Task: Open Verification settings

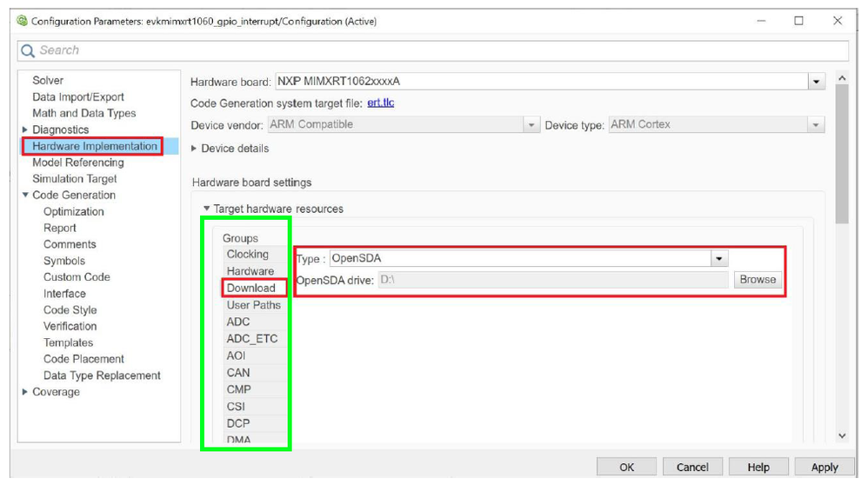Action: point(70,326)
